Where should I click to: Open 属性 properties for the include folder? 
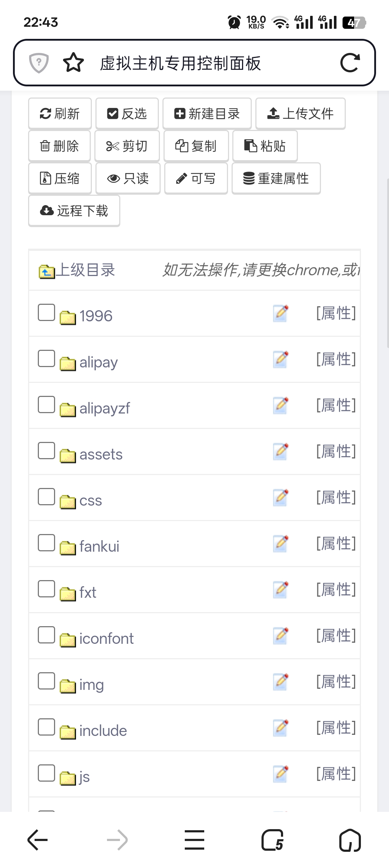336,728
